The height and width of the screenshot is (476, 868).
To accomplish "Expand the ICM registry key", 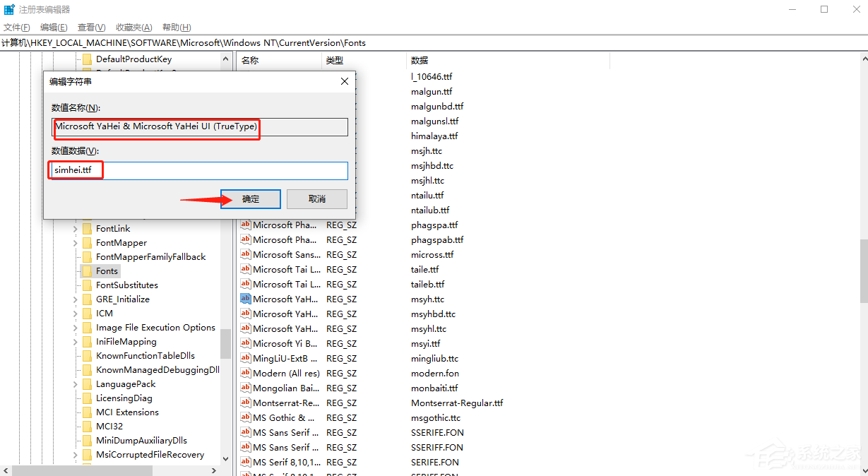I will pos(74,313).
